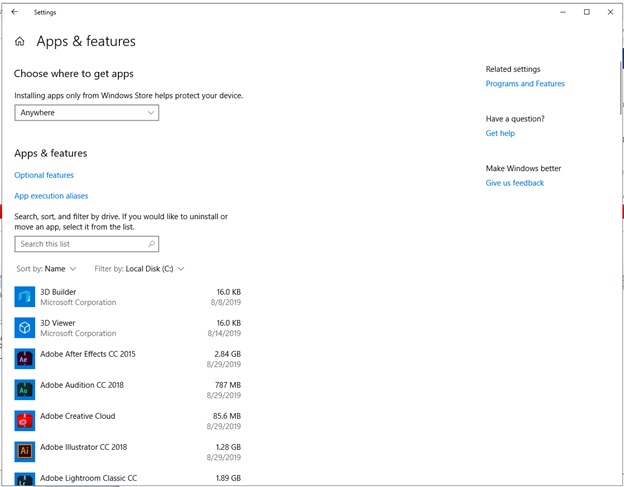Click the 2.84 GB size value
This screenshot has height=487, width=624.
click(x=228, y=354)
